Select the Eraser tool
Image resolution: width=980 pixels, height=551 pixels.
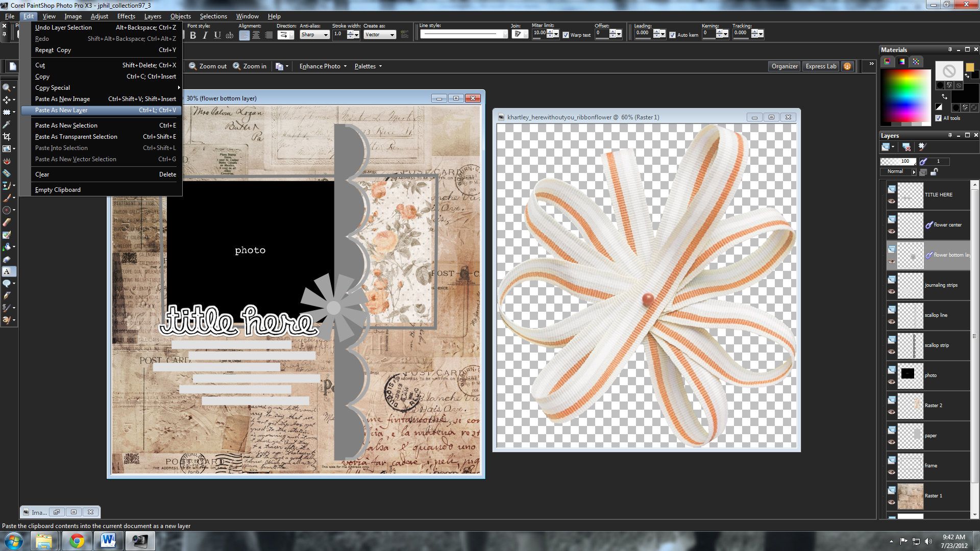pos(7,222)
